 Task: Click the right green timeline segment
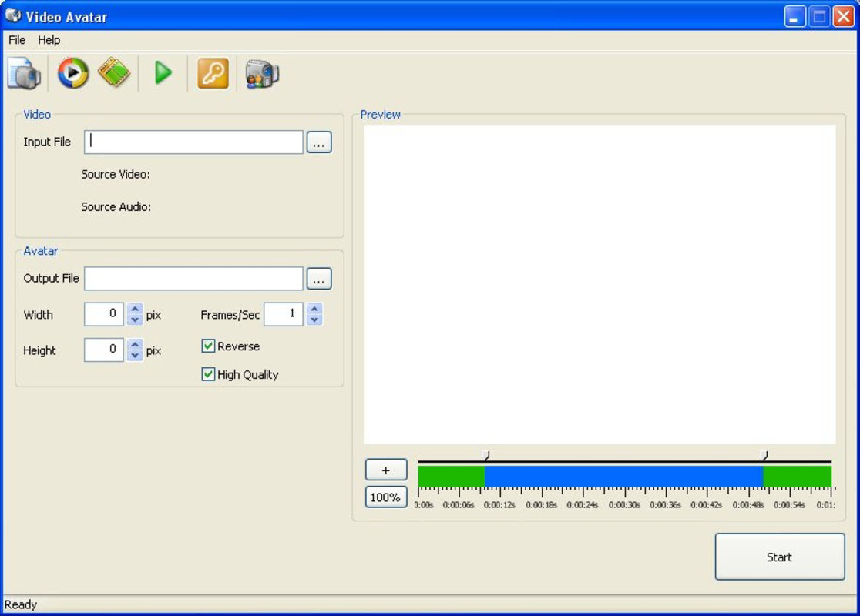798,476
